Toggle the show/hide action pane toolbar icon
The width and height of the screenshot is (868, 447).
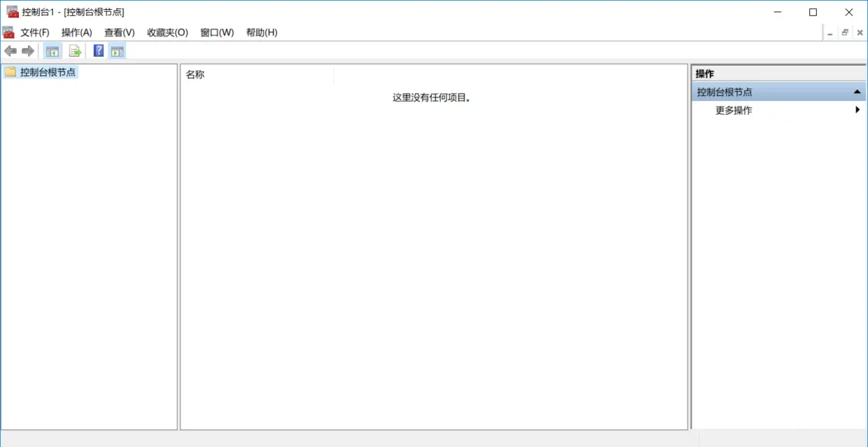tap(117, 50)
